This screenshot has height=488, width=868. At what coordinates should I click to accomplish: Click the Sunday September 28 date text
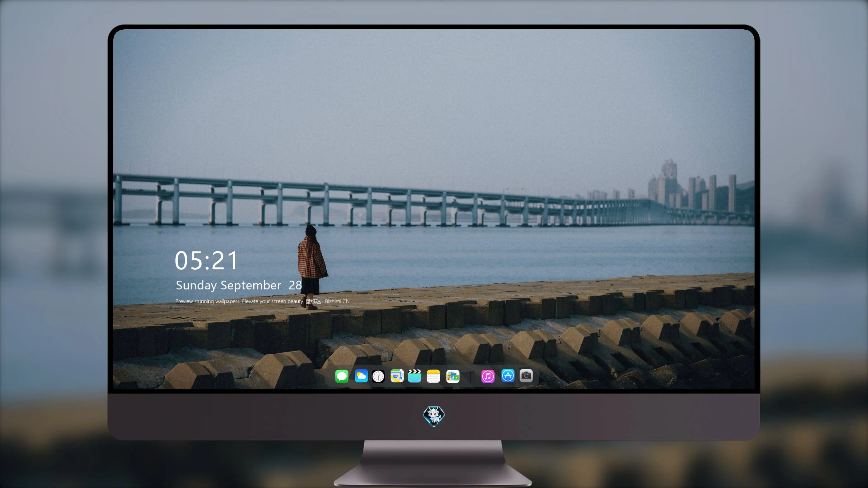238,285
